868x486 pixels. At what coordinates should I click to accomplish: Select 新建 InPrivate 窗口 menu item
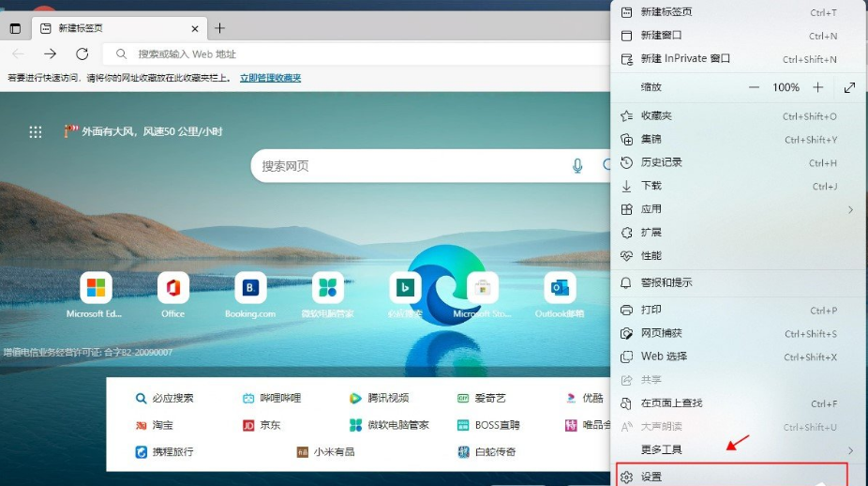[738, 59]
